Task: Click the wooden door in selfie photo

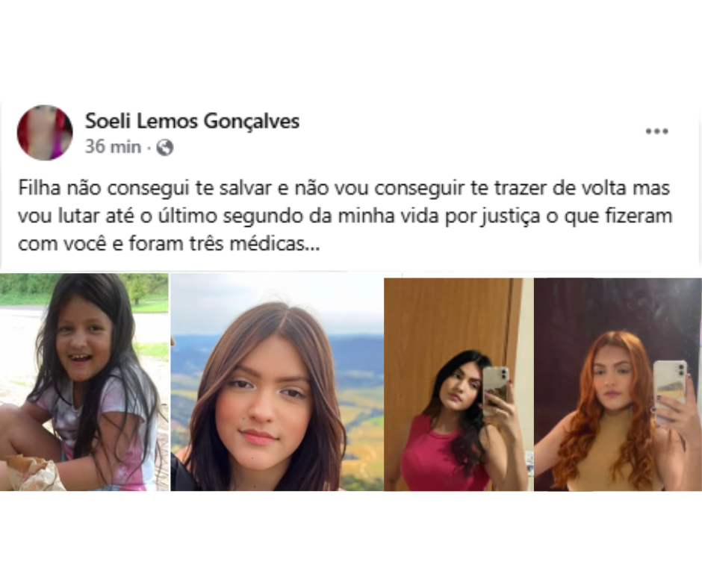Action: (x=447, y=322)
